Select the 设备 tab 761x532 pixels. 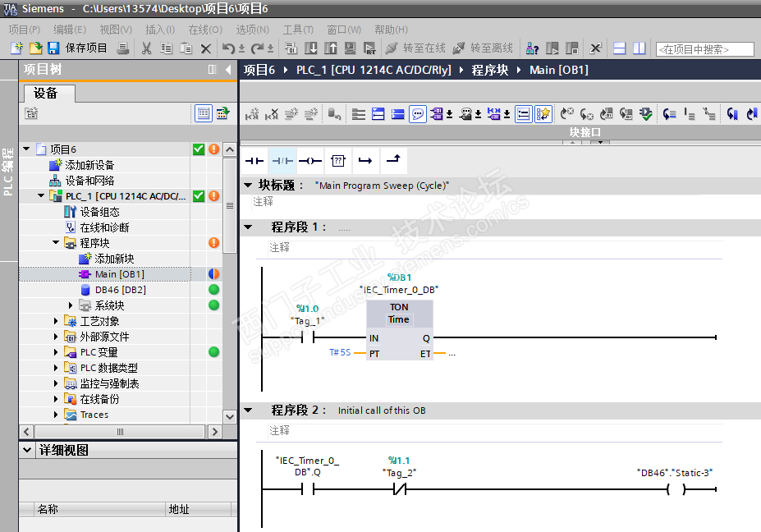coord(46,93)
